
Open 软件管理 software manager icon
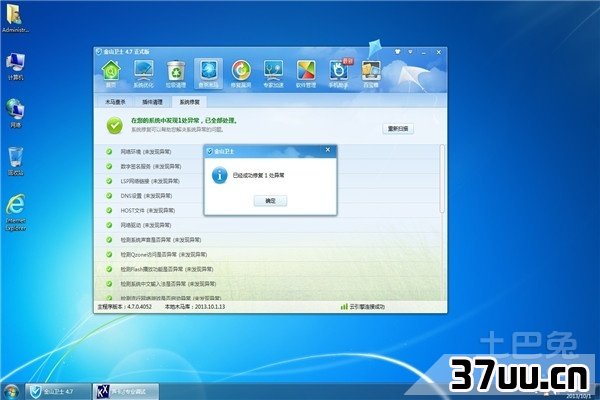pyautogui.click(x=306, y=74)
